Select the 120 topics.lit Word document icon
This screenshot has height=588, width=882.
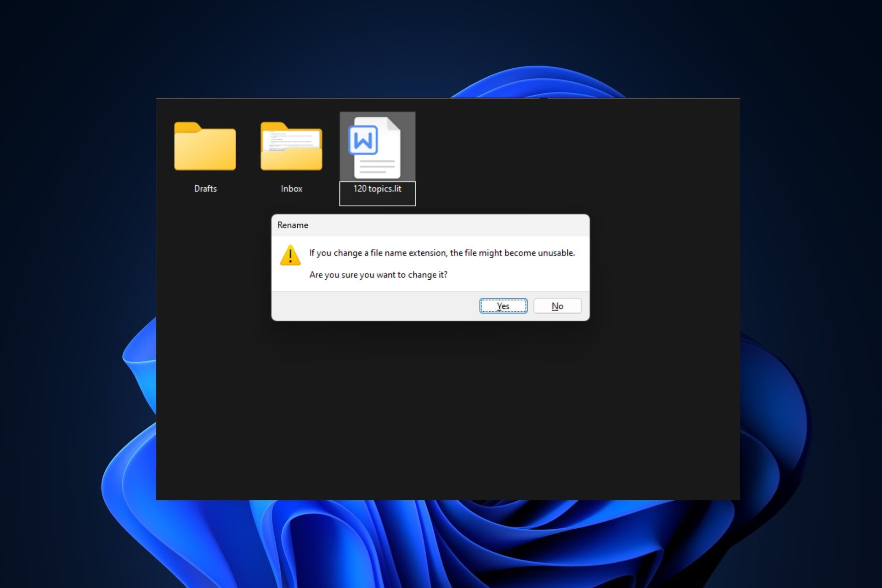coord(377,147)
